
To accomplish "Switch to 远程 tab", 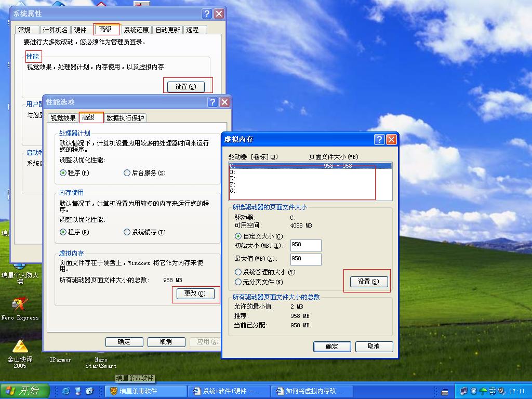I will tap(195, 30).
